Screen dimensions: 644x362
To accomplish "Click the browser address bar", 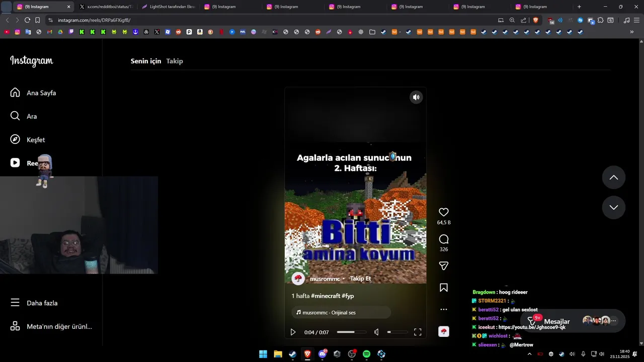I will [x=272, y=20].
